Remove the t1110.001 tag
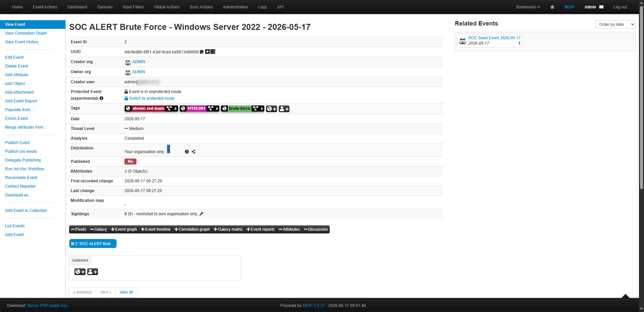The width and height of the screenshot is (644, 312). tap(217, 108)
